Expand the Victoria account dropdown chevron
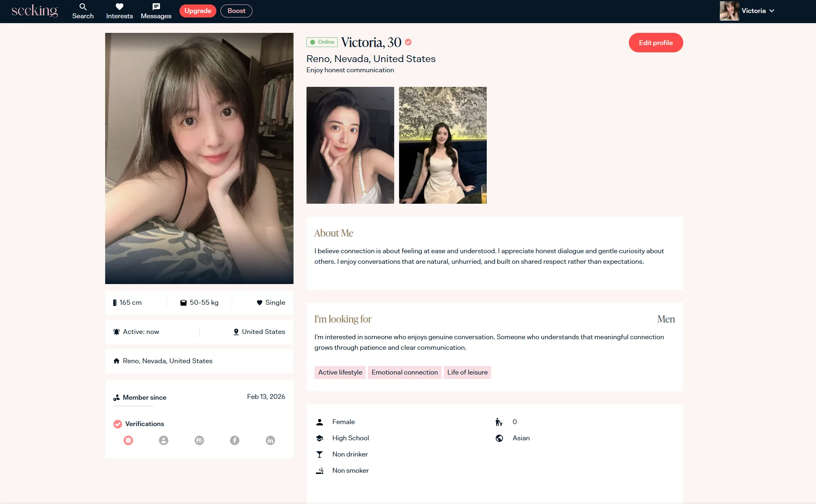The image size is (816, 504). click(772, 11)
